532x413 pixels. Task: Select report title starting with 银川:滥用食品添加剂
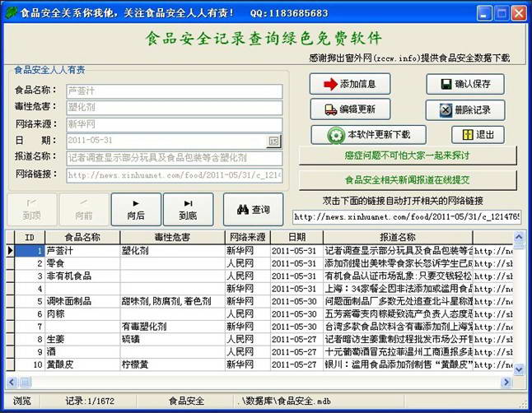pyautogui.click(x=398, y=364)
